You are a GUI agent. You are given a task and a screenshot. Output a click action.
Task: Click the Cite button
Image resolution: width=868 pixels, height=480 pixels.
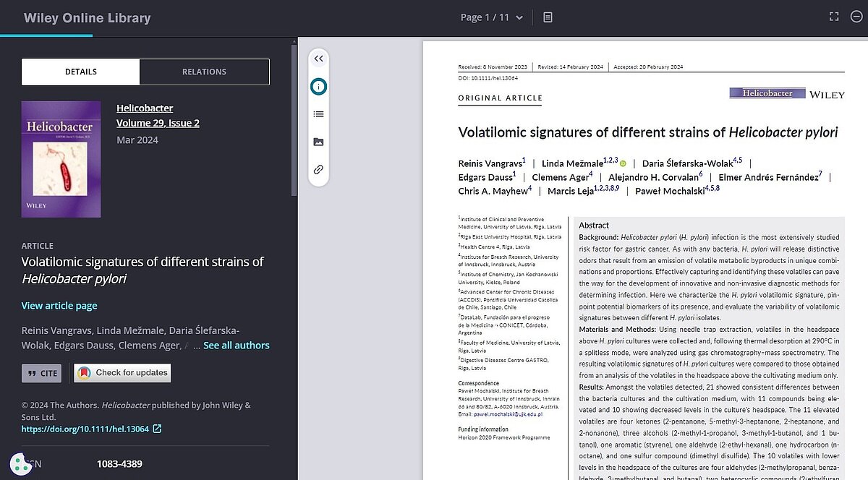pyautogui.click(x=41, y=373)
